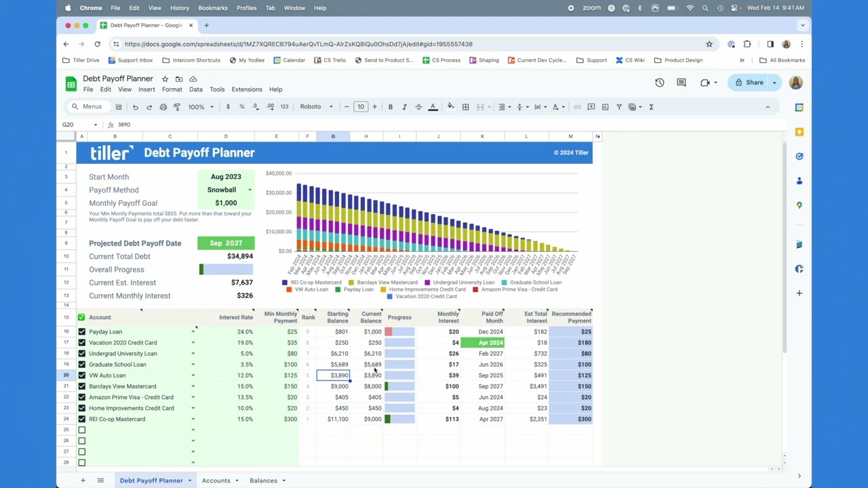Click the Create a filter icon
This screenshot has height=488, width=868.
click(x=619, y=107)
